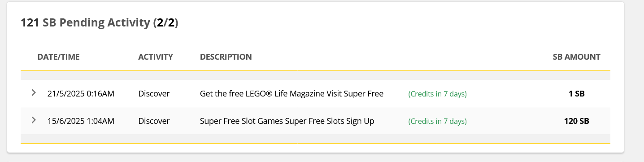Click the Pending Activity heading text
The height and width of the screenshot is (162, 644).
[96, 23]
